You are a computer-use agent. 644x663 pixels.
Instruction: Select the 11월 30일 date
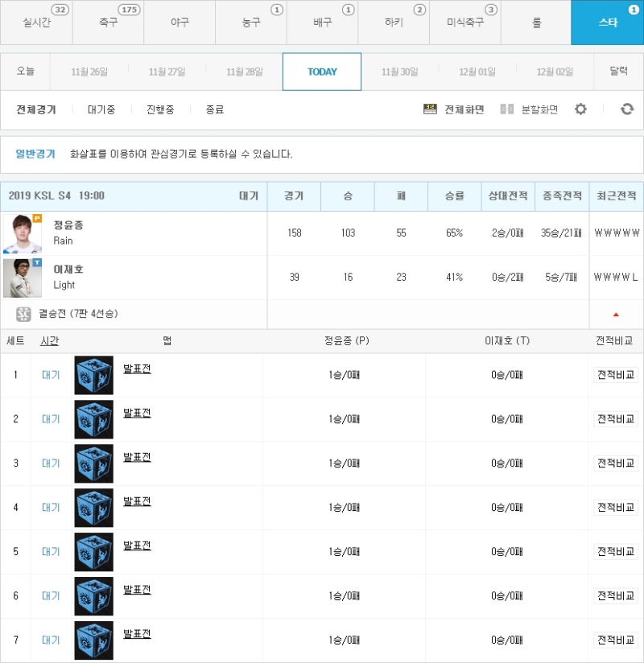[400, 72]
